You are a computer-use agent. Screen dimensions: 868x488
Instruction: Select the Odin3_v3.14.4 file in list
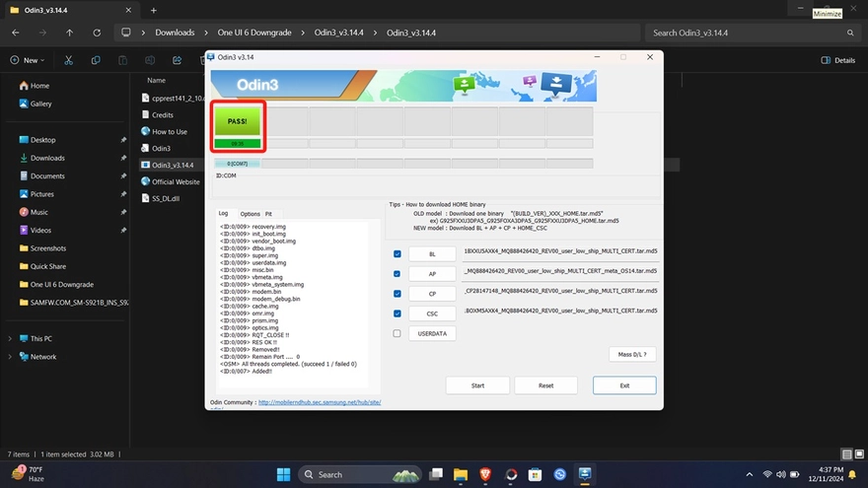point(168,165)
